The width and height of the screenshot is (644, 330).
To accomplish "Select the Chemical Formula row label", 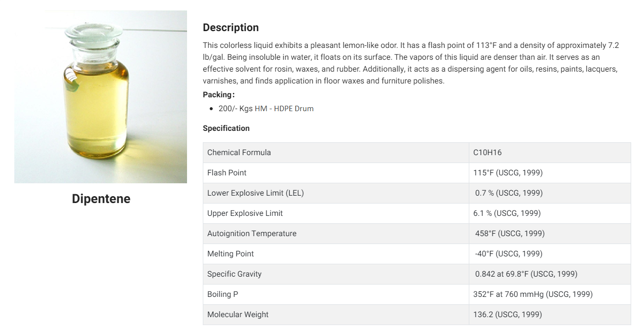I will [239, 153].
